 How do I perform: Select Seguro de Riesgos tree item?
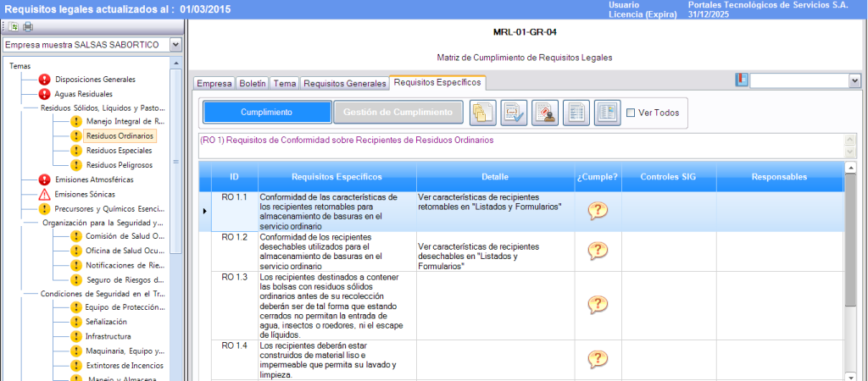coord(125,279)
